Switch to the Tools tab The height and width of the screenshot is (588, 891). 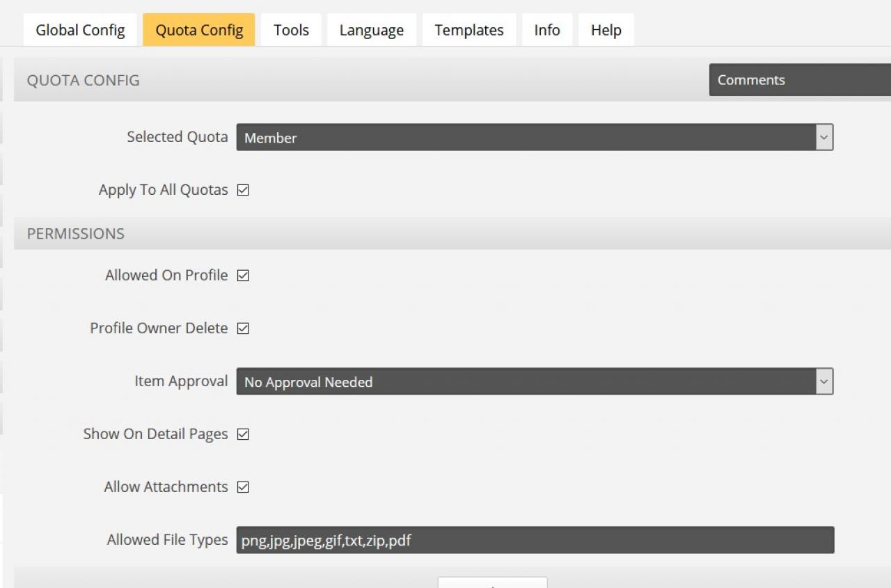point(291,30)
